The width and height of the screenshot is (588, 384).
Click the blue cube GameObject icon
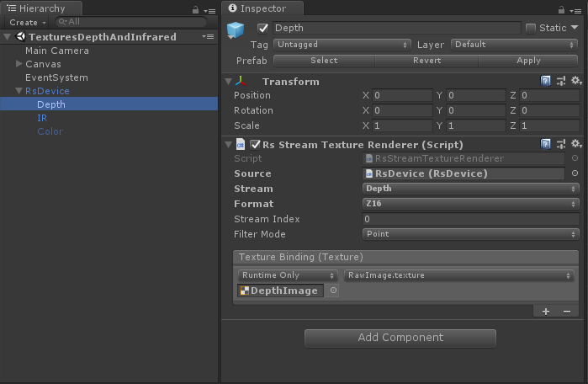click(x=236, y=31)
